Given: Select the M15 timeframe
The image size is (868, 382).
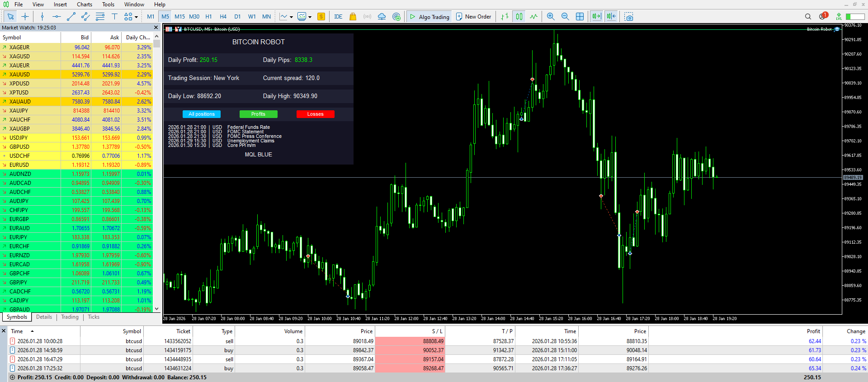Looking at the screenshot, I should pyautogui.click(x=179, y=17).
